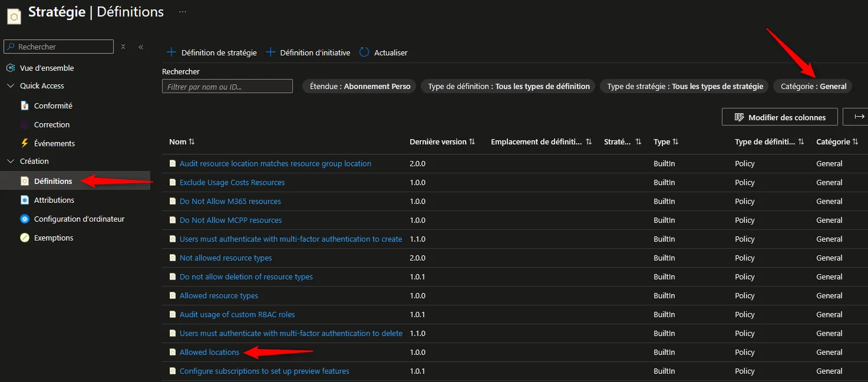The height and width of the screenshot is (382, 868).
Task: Click the Actualiser refresh icon
Action: [x=364, y=52]
